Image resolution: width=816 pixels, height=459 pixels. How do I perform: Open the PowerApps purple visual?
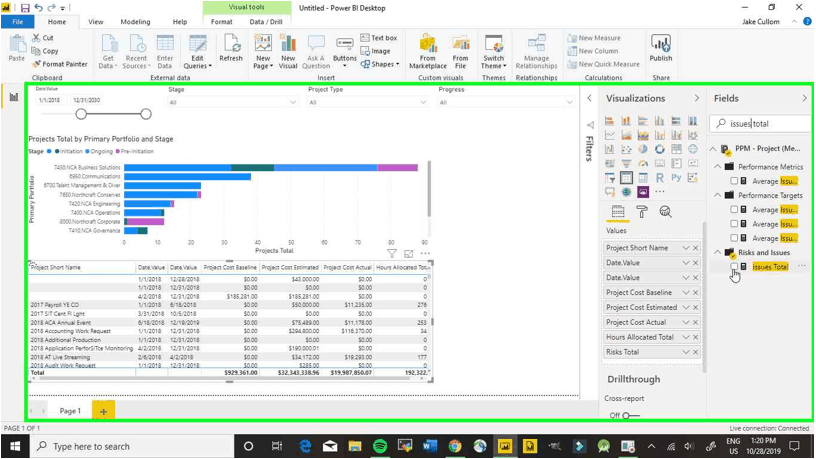(x=643, y=192)
